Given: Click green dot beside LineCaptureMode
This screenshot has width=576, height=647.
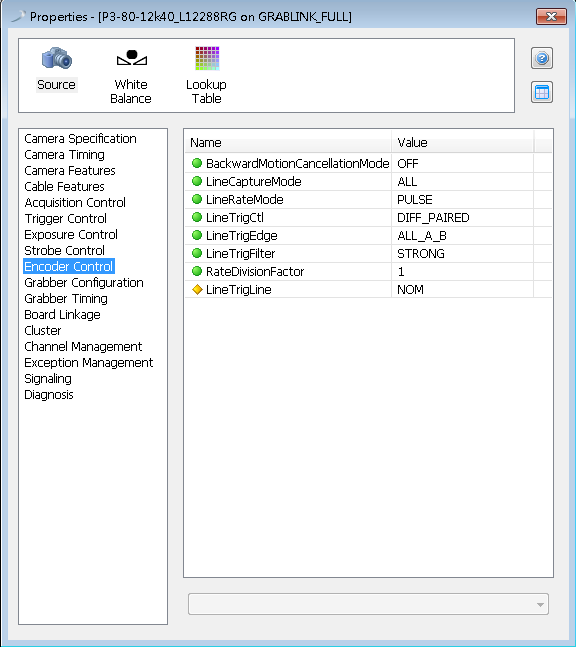Looking at the screenshot, I should point(197,181).
